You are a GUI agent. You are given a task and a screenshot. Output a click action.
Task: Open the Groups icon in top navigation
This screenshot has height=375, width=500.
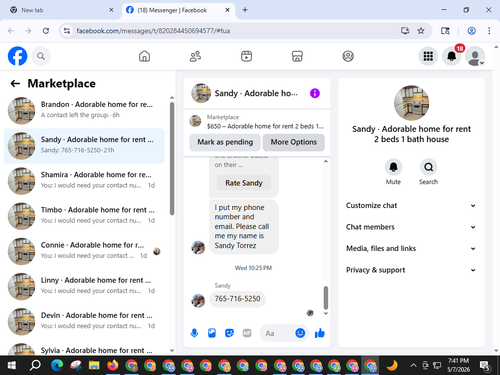[348, 56]
